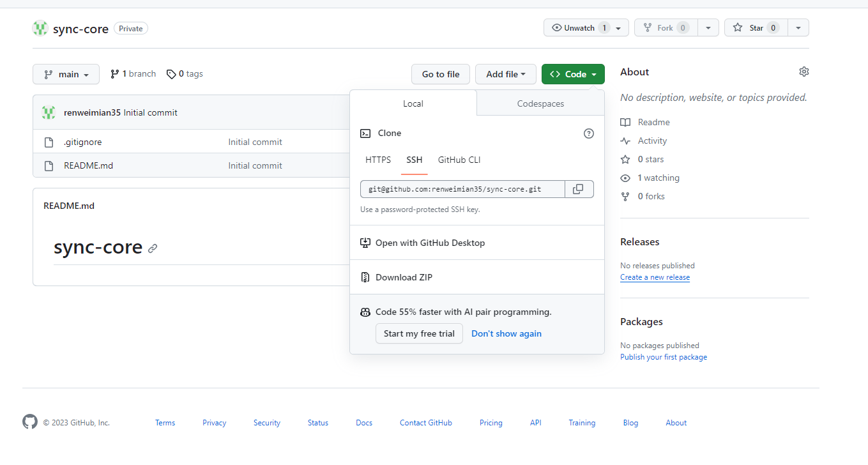The image size is (868, 465).
Task: Click the sync-core repository avatar icon
Action: pos(40,28)
